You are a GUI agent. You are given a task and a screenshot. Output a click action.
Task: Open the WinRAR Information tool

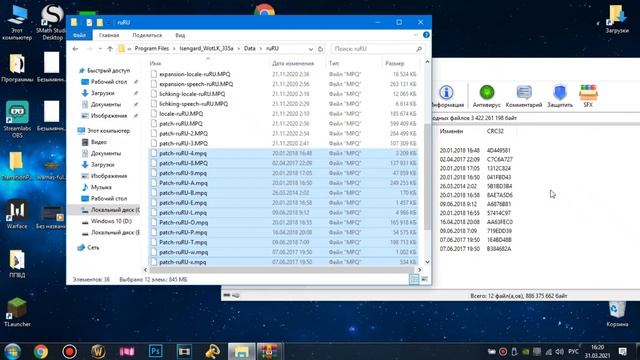click(x=447, y=96)
